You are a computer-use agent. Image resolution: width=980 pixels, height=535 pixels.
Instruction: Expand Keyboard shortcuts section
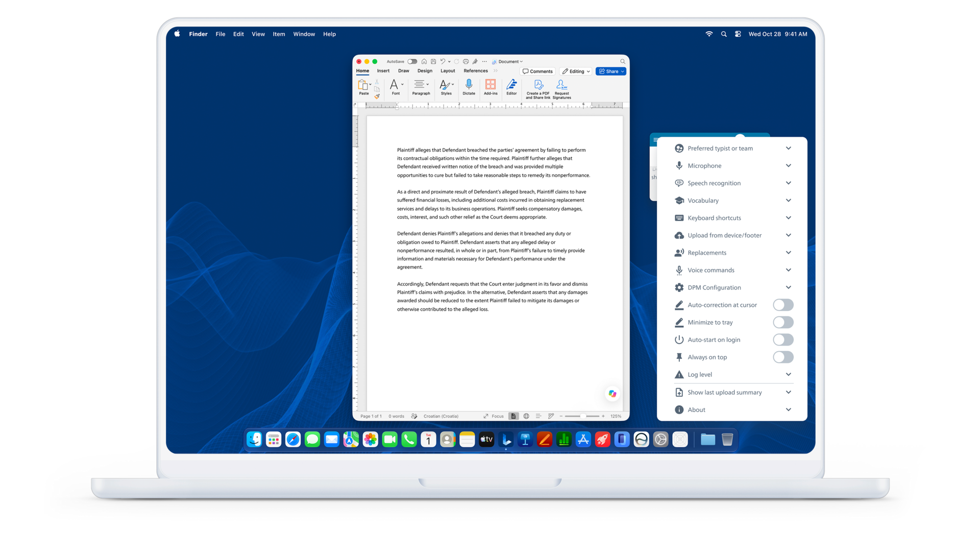[x=732, y=217]
